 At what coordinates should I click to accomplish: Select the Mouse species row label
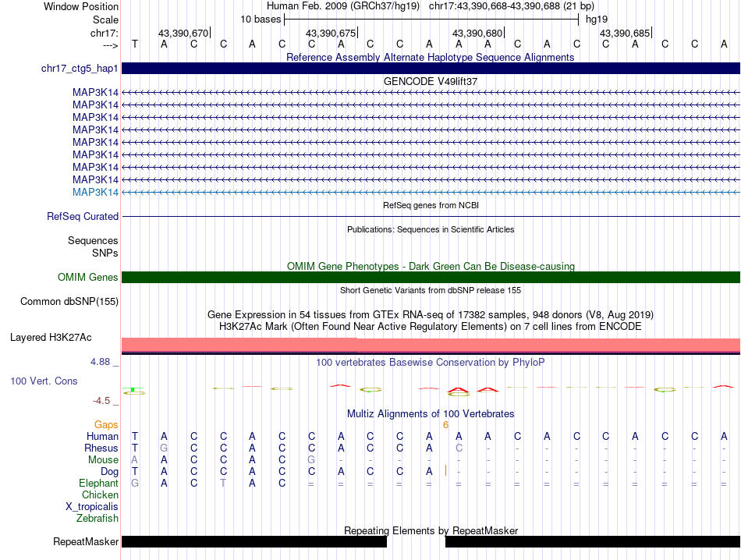(103, 460)
